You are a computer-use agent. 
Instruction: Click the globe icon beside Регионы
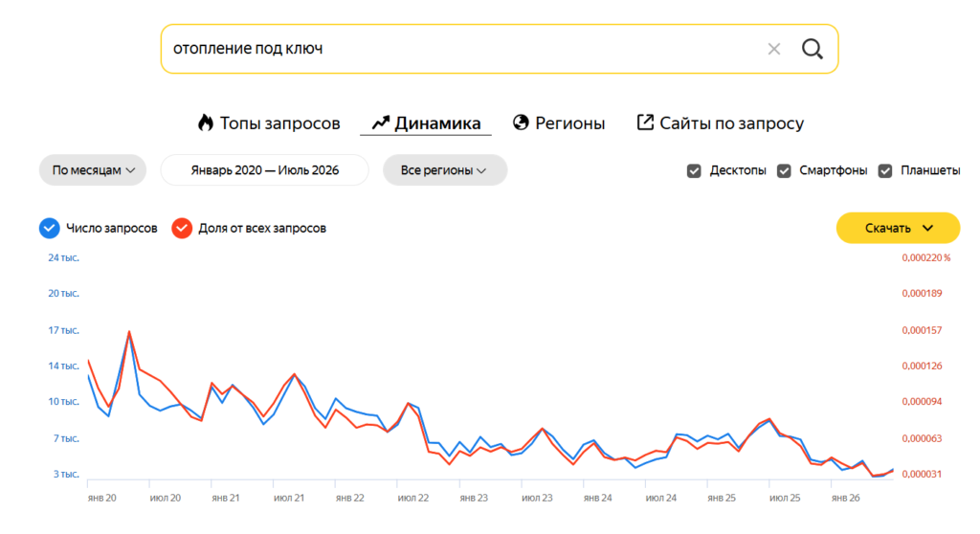521,122
